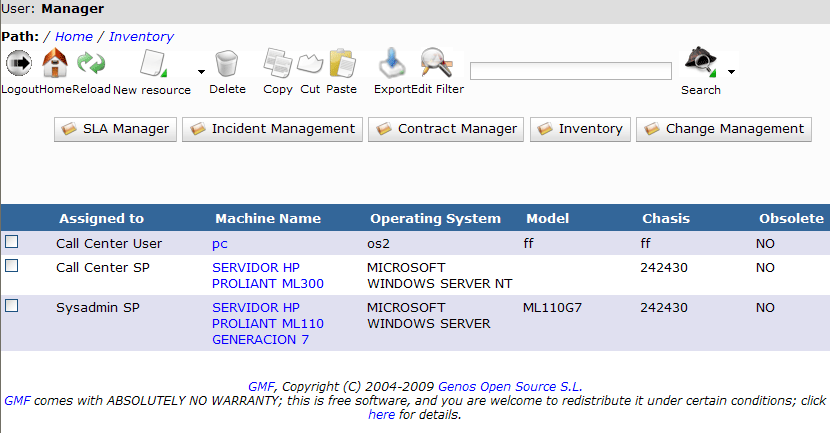830x433 pixels.
Task: Run Search with detective hat icon
Action: pos(700,62)
